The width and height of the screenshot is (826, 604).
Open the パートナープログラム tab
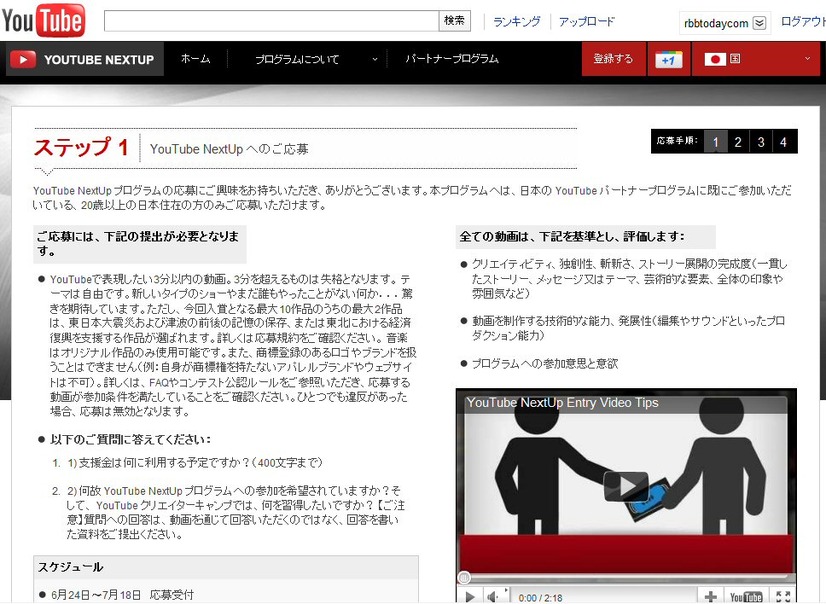pos(451,59)
